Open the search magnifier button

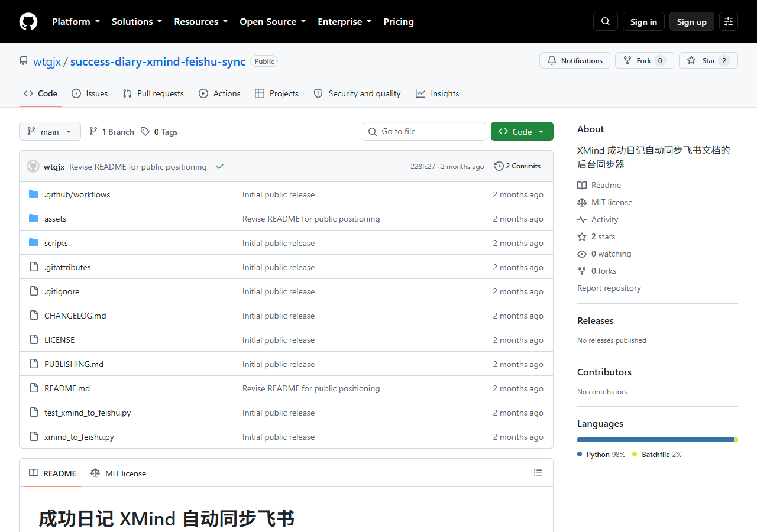pyautogui.click(x=606, y=21)
